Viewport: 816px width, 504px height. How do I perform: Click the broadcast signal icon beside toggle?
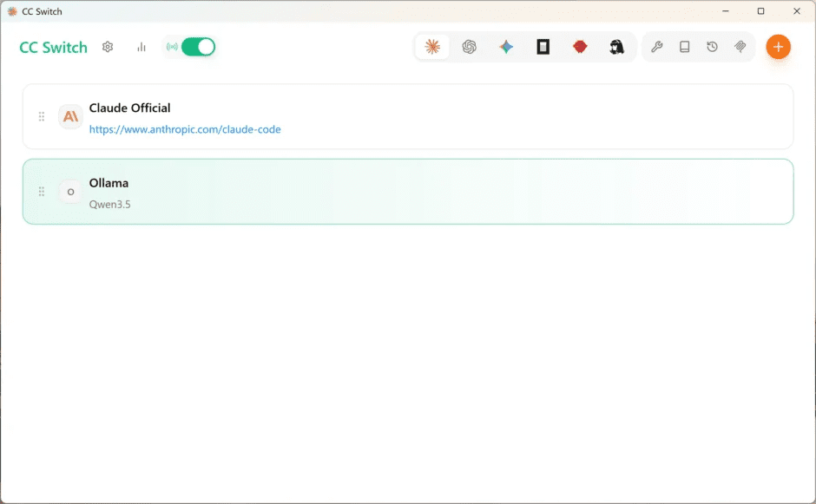click(172, 47)
